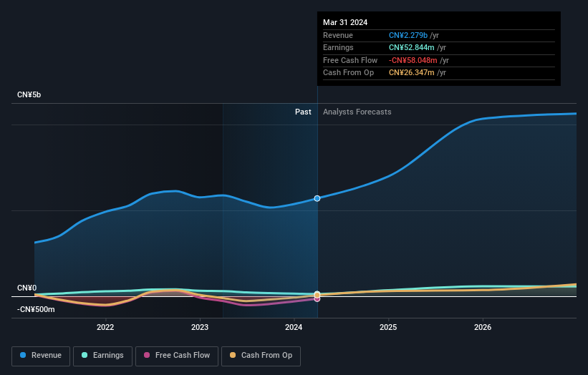Click the 2023 x-axis label
Screen dimensions: 588x375
tap(200, 327)
